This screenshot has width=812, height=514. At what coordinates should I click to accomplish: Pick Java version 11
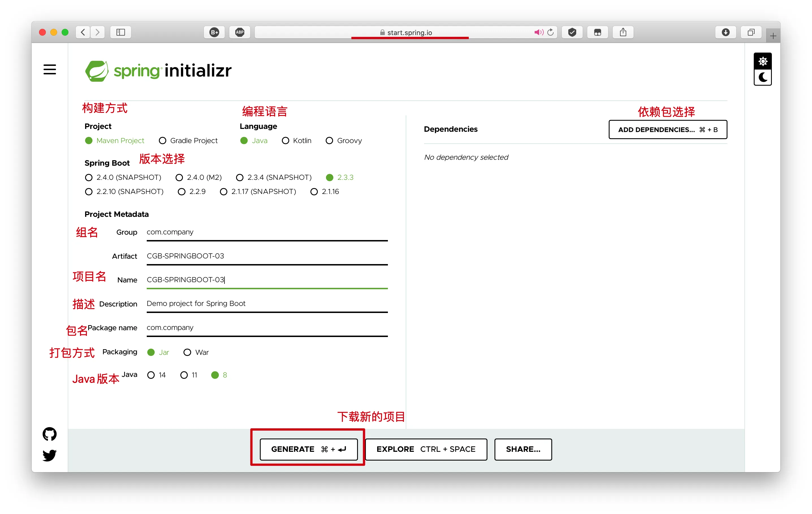pyautogui.click(x=189, y=375)
